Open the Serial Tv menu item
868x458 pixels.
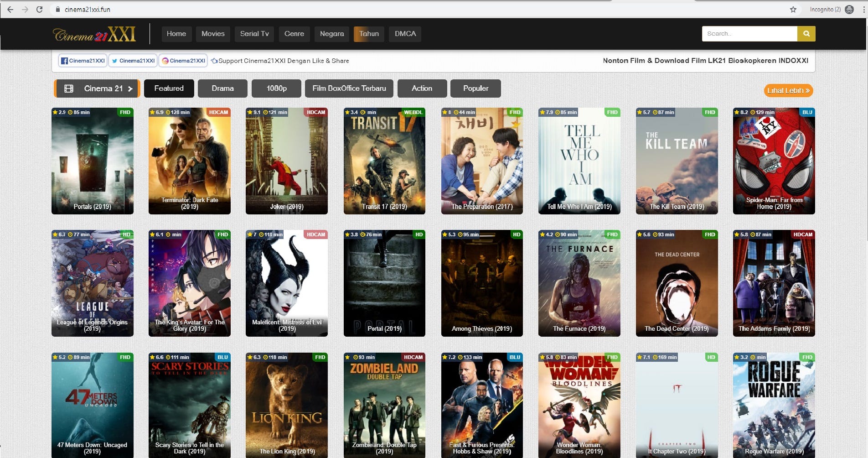254,34
